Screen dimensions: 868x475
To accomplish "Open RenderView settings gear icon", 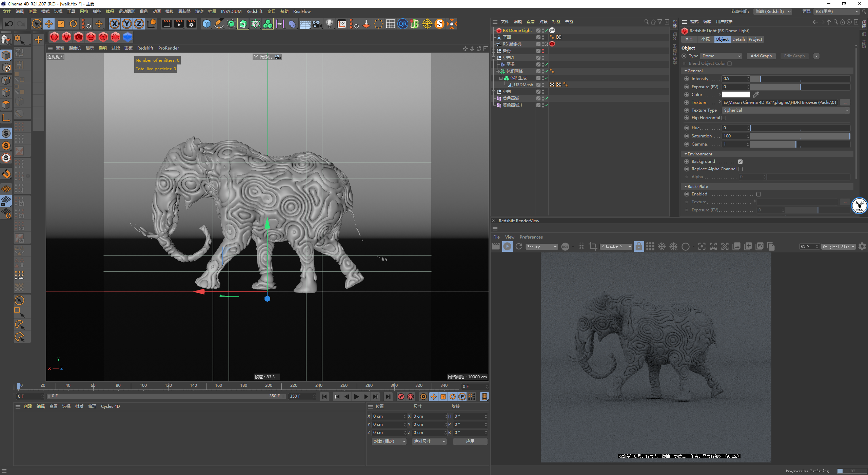I will [x=862, y=247].
